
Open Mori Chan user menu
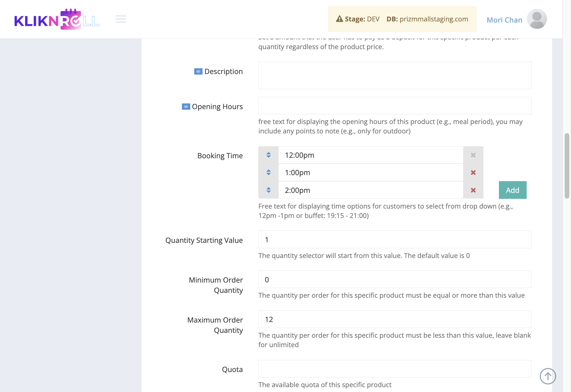(505, 20)
